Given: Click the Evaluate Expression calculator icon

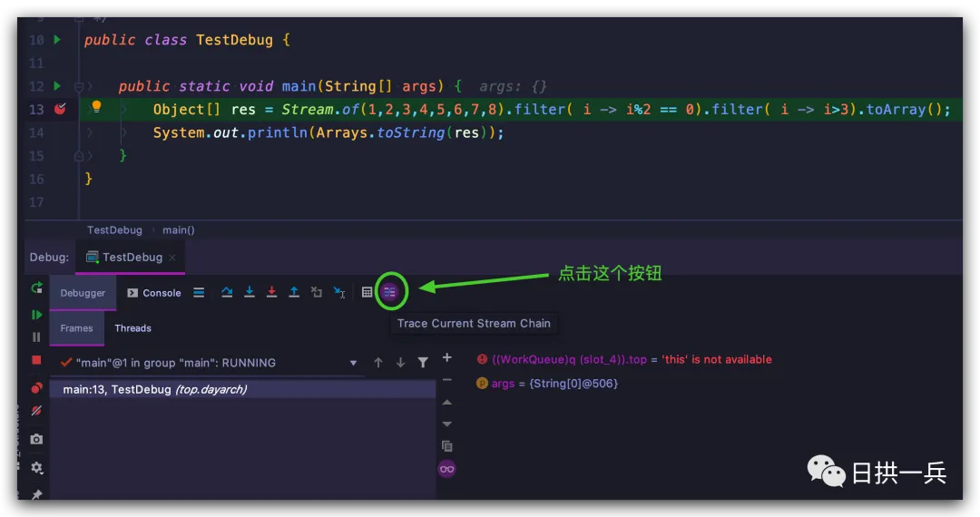Looking at the screenshot, I should [x=367, y=291].
